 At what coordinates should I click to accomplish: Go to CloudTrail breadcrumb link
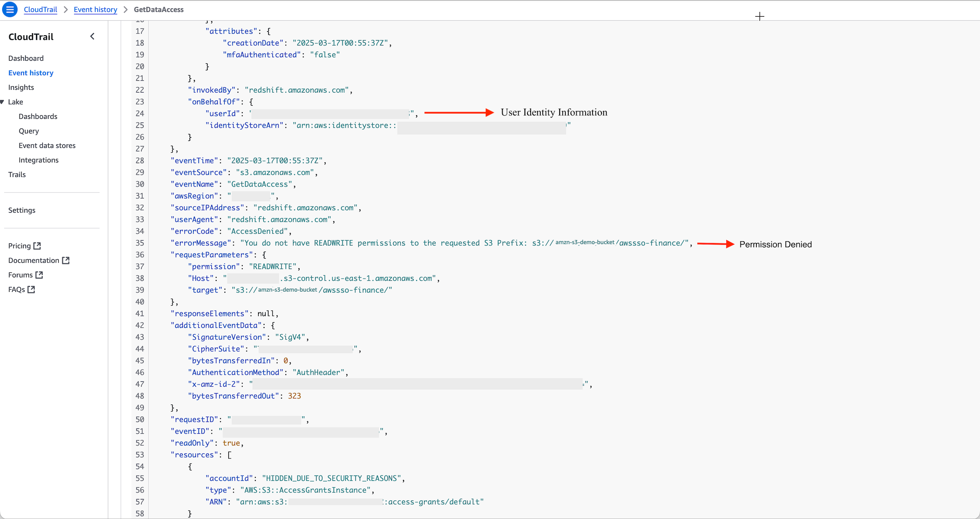pyautogui.click(x=40, y=9)
